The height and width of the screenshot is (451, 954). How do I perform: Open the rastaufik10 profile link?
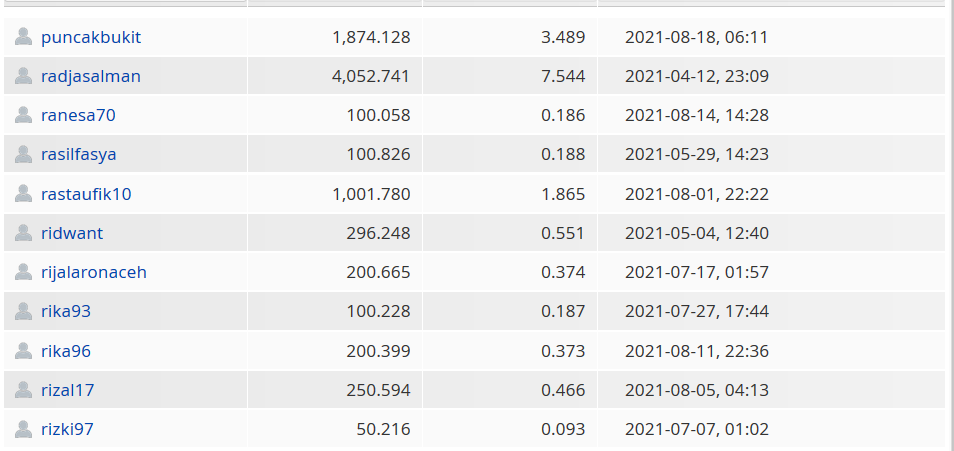(86, 194)
